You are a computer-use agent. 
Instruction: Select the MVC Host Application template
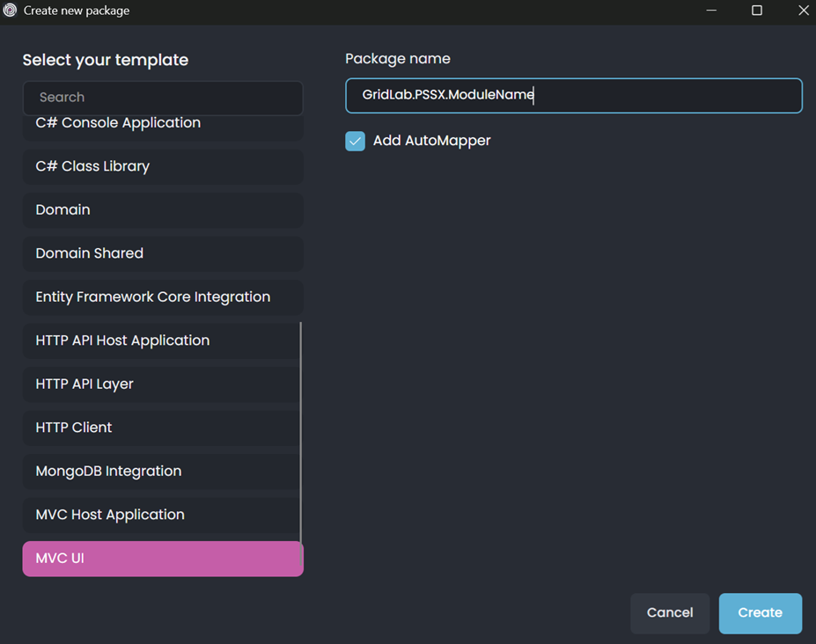pyautogui.click(x=161, y=515)
